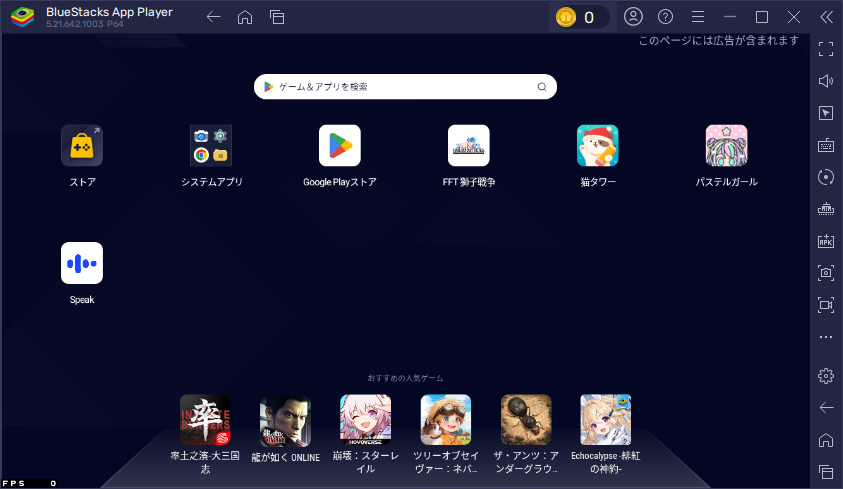Open the keyboard controls icon in sidebar
Viewport: 843px width, 489px height.
pos(826,145)
